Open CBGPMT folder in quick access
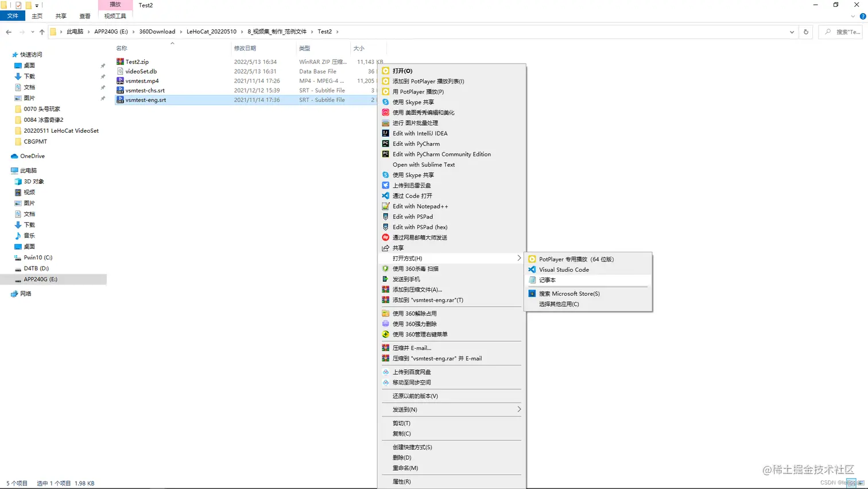 click(x=36, y=141)
